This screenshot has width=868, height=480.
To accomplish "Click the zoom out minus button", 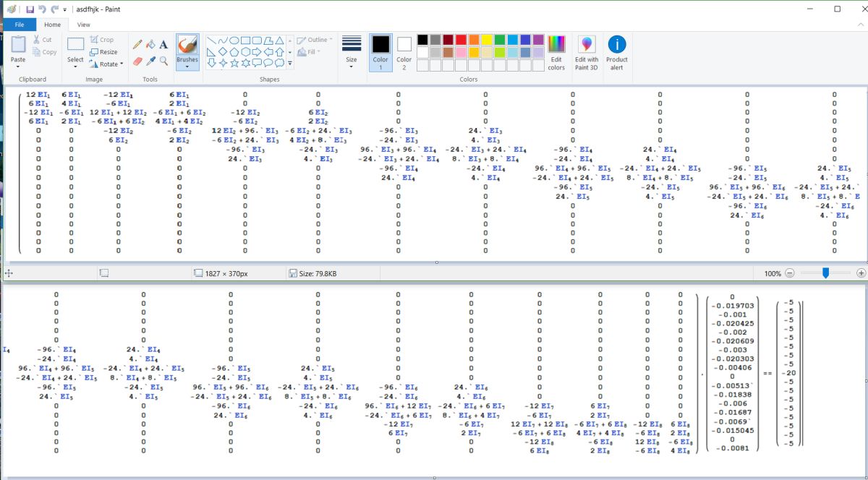I will [789, 273].
